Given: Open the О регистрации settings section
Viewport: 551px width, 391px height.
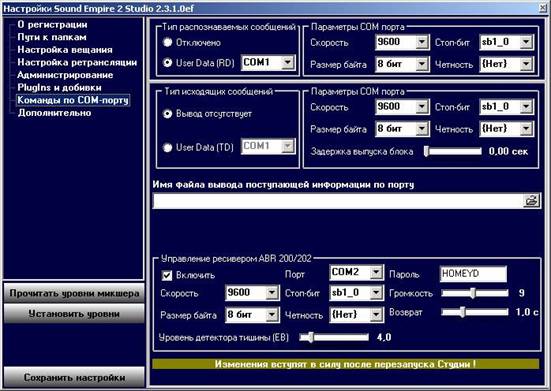Looking at the screenshot, I should [x=52, y=25].
